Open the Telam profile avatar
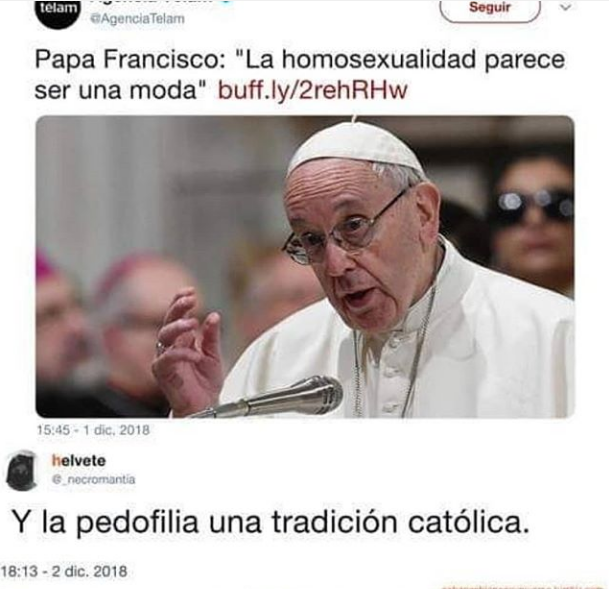 pos(58,14)
